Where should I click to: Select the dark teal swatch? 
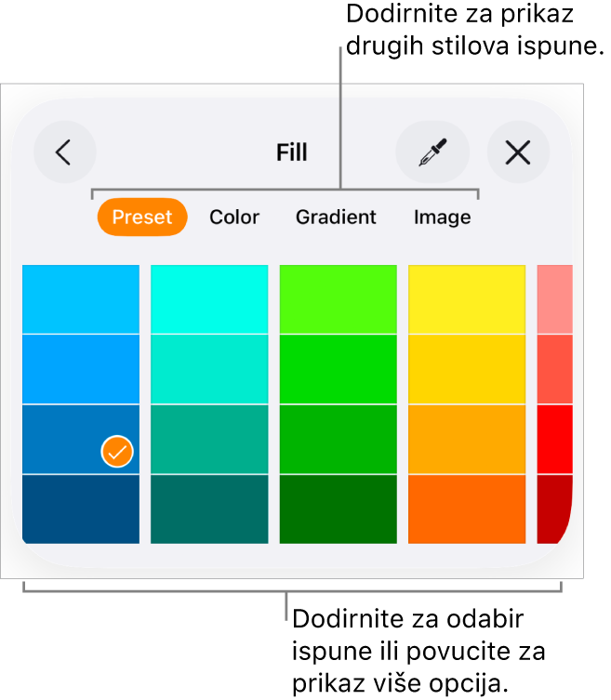pyautogui.click(x=209, y=508)
